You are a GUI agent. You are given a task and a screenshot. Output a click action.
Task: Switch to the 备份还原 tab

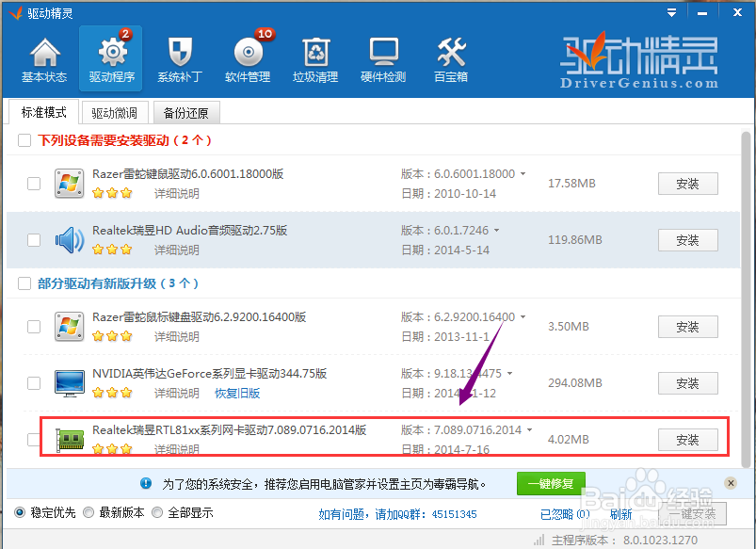186,113
